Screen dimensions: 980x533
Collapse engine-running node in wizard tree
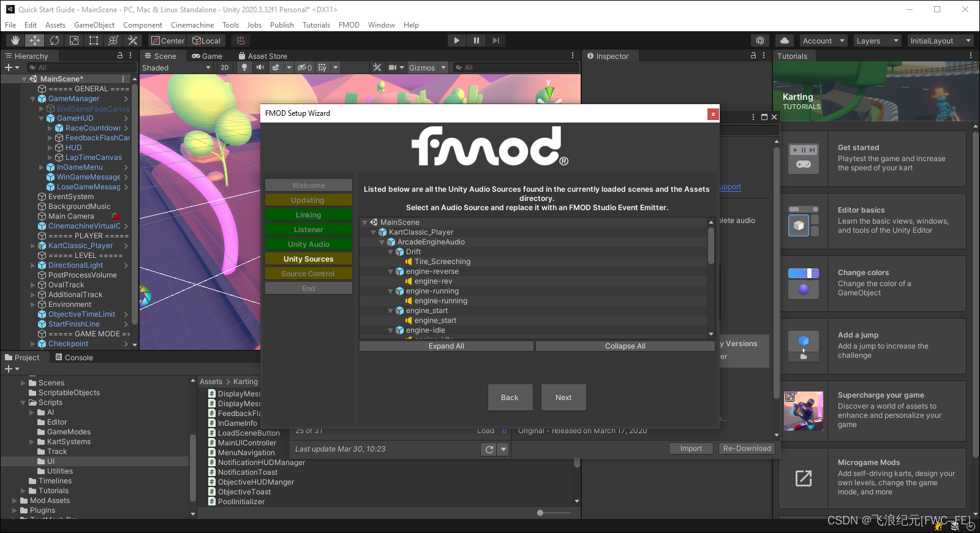(x=391, y=291)
